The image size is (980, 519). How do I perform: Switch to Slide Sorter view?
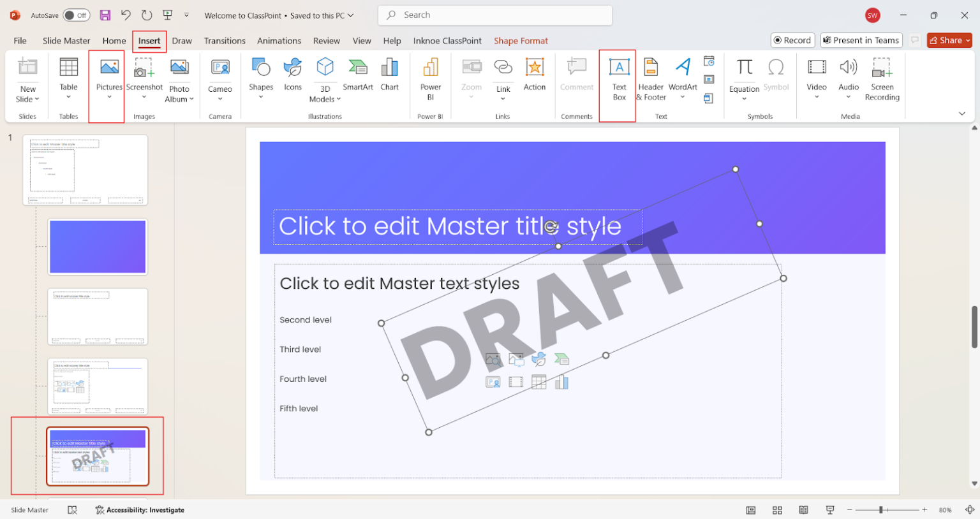pos(777,510)
